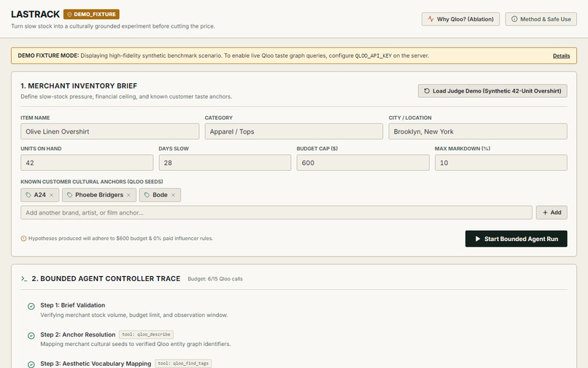Click the reload icon on Load Judge Demo
The image size is (588, 368).
point(427,91)
